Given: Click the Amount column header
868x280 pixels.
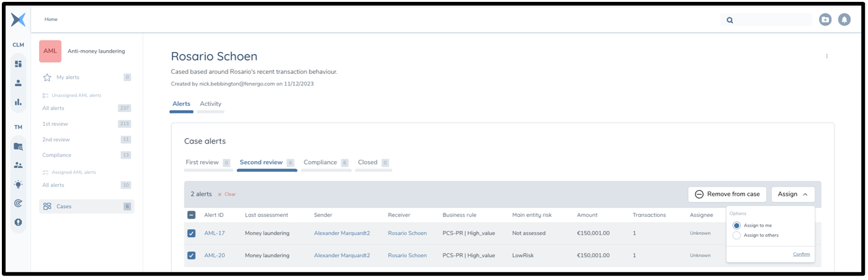Looking at the screenshot, I should point(587,215).
